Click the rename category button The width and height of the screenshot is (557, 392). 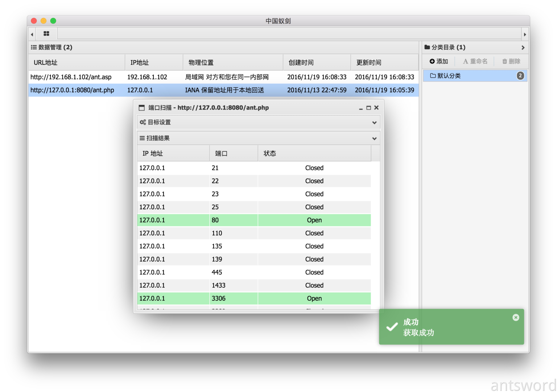[475, 62]
